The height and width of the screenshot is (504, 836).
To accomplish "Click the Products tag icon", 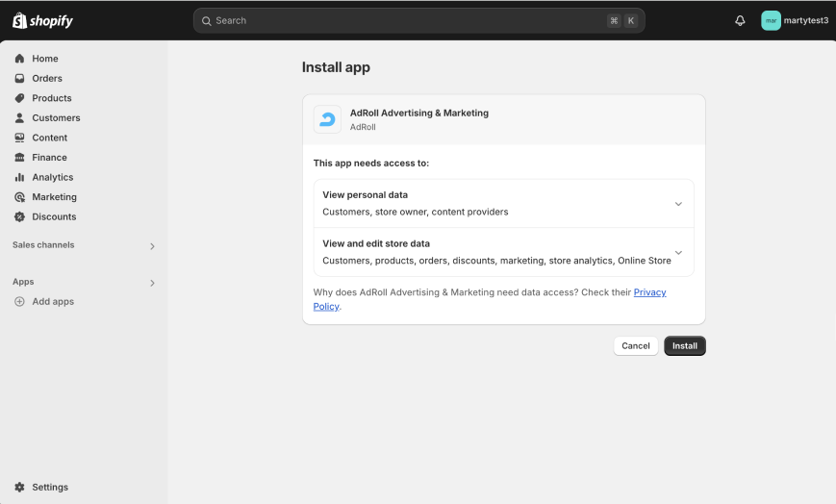I will point(19,98).
